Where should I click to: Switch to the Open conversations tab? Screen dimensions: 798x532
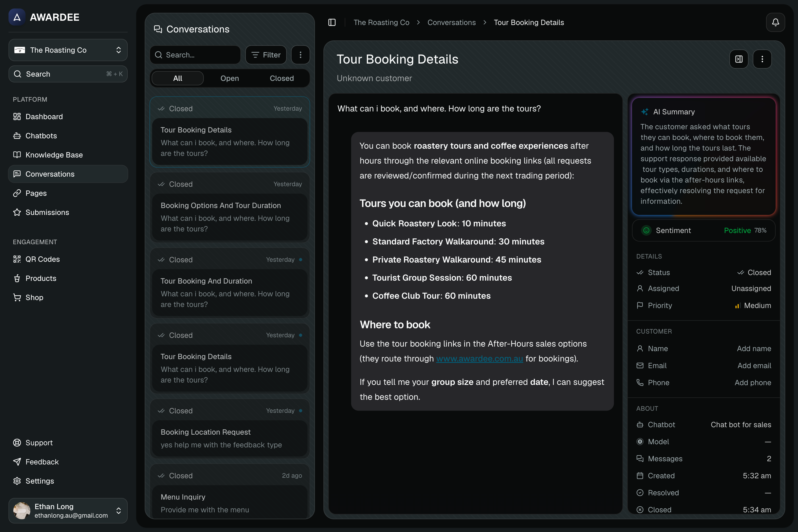point(230,78)
